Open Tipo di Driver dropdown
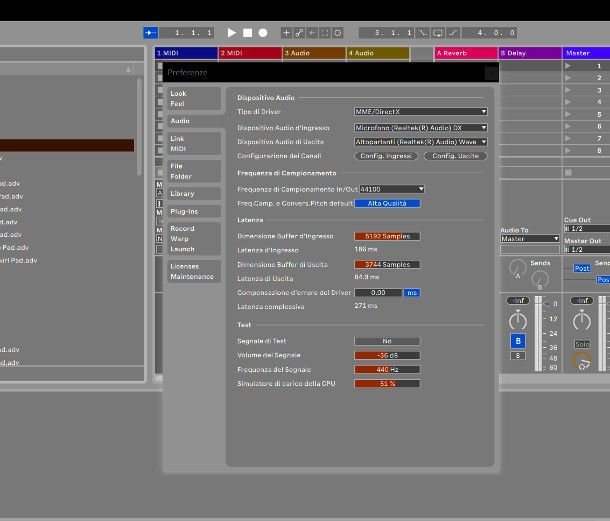The height and width of the screenshot is (521, 610). pos(421,111)
